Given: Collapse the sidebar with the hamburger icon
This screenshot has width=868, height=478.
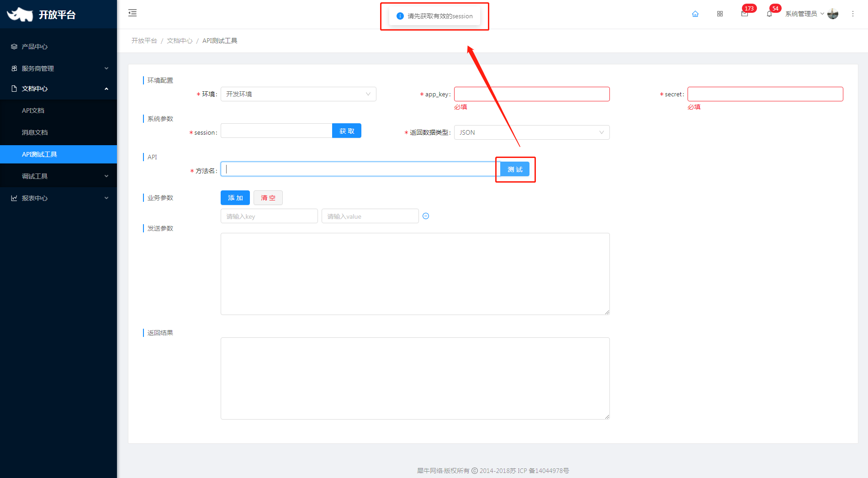Looking at the screenshot, I should click(x=132, y=13).
